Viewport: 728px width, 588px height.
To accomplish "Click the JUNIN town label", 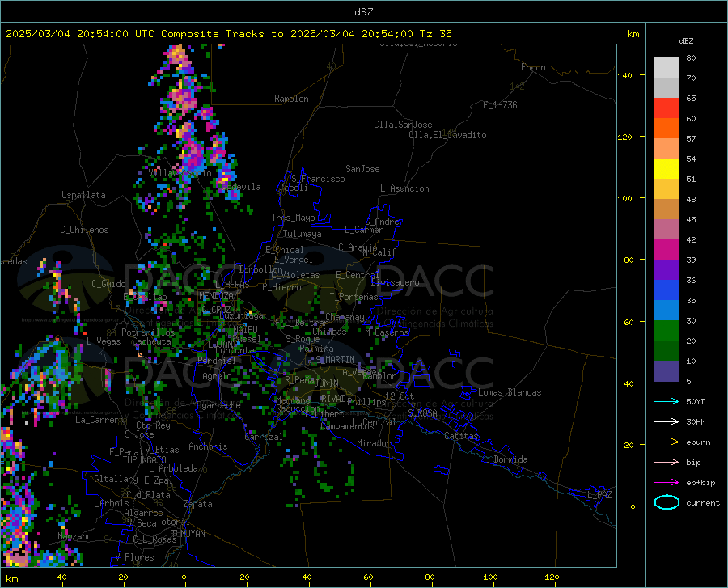I will tap(327, 383).
